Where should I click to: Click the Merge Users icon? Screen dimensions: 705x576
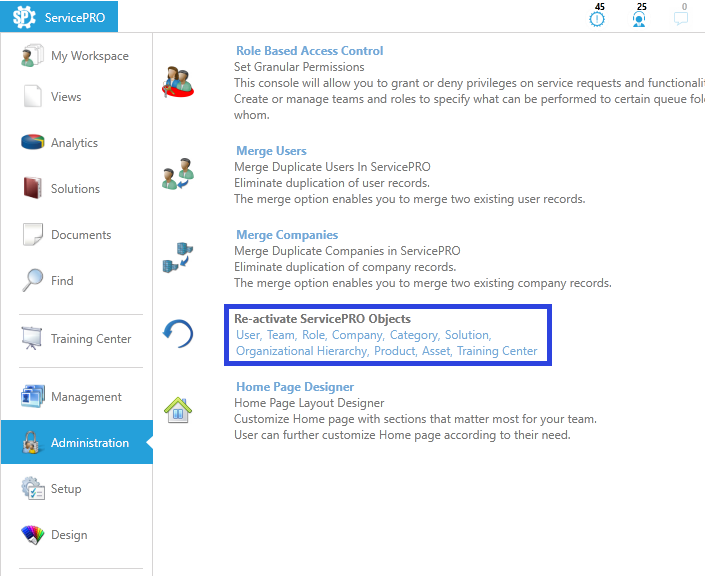pos(178,174)
